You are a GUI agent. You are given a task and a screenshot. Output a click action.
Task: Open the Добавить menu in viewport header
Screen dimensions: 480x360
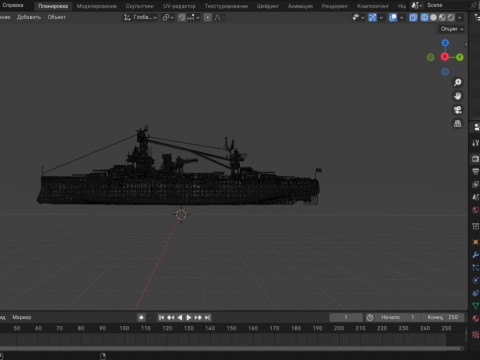click(29, 17)
